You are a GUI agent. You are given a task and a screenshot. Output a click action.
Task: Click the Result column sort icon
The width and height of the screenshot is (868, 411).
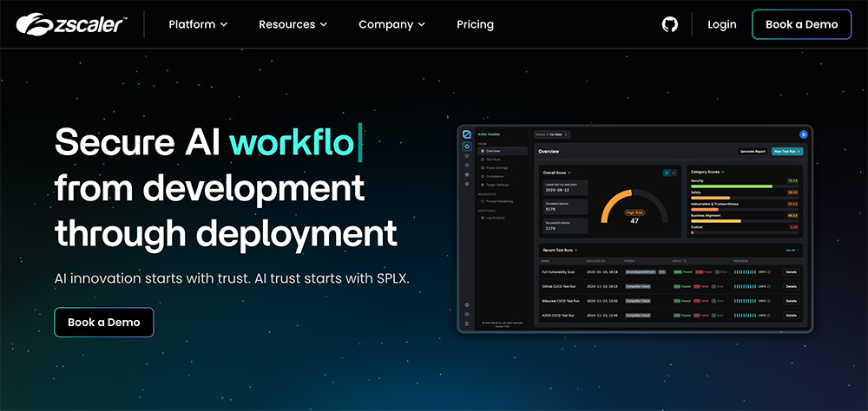pyautogui.click(x=686, y=260)
